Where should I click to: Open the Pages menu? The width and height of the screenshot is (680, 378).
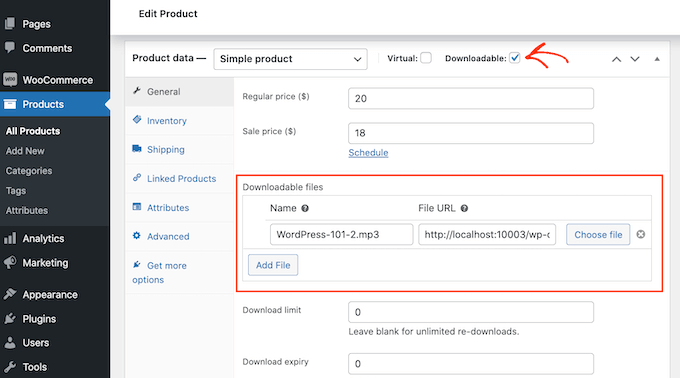tap(55, 24)
